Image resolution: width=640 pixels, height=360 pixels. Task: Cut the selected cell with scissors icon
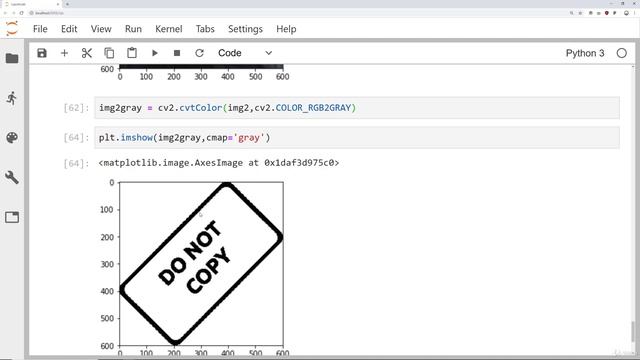[87, 53]
